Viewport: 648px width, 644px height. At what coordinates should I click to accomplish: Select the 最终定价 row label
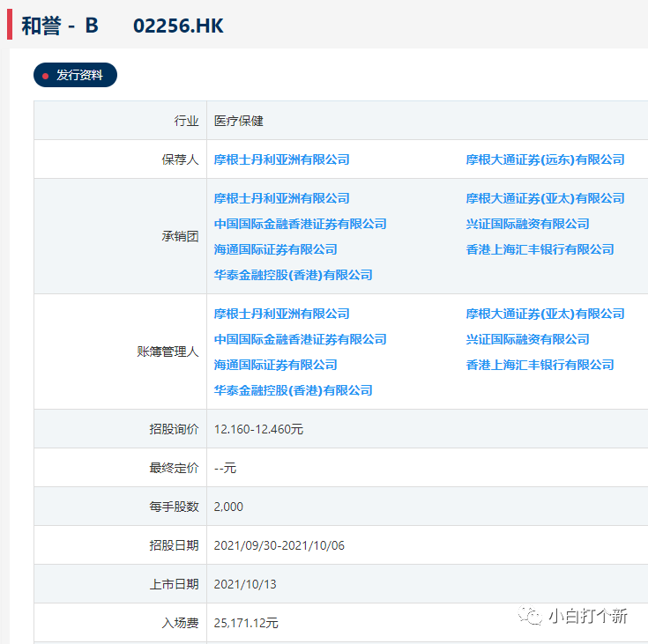pyautogui.click(x=174, y=468)
